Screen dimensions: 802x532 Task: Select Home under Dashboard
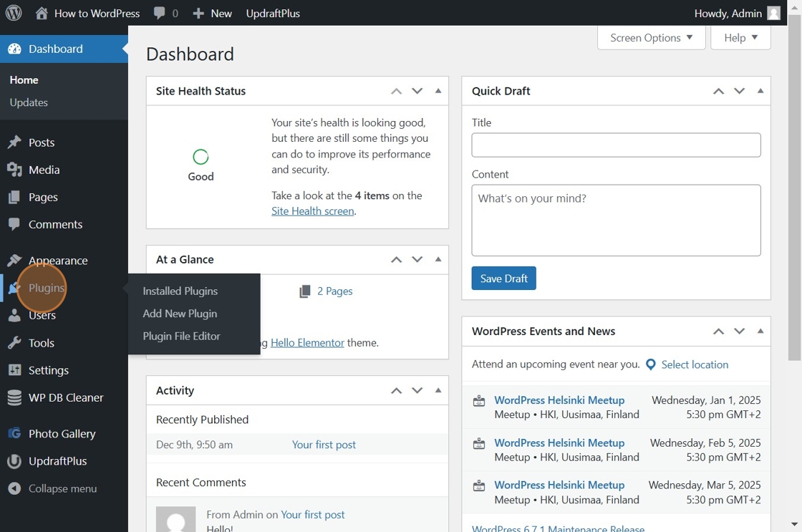click(x=24, y=79)
